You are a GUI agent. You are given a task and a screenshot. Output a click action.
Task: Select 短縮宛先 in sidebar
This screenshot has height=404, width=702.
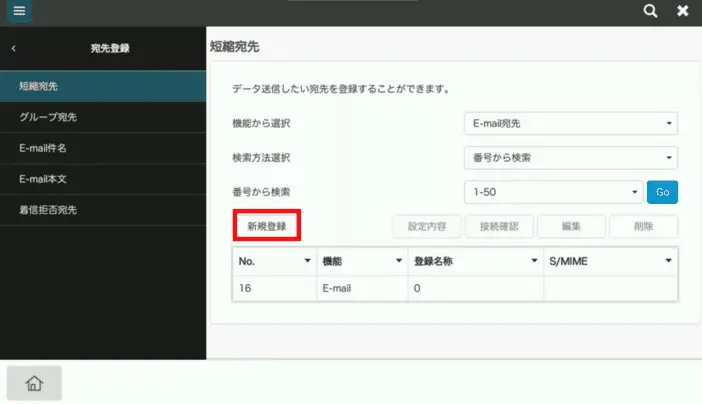point(103,86)
